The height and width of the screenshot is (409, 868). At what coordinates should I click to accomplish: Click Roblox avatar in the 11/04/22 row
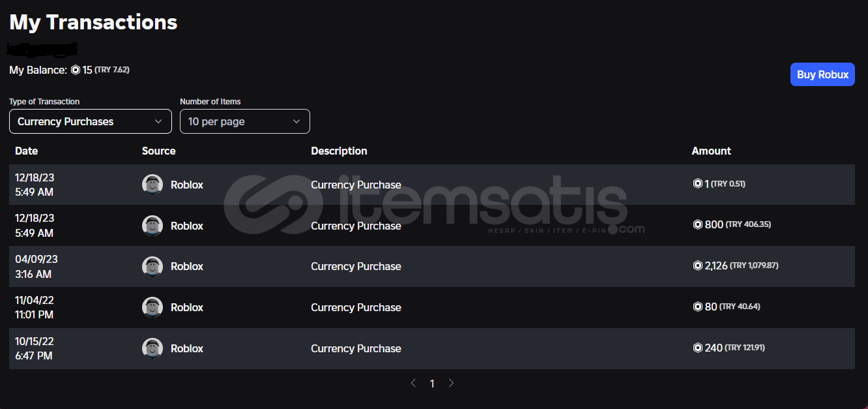click(x=152, y=307)
